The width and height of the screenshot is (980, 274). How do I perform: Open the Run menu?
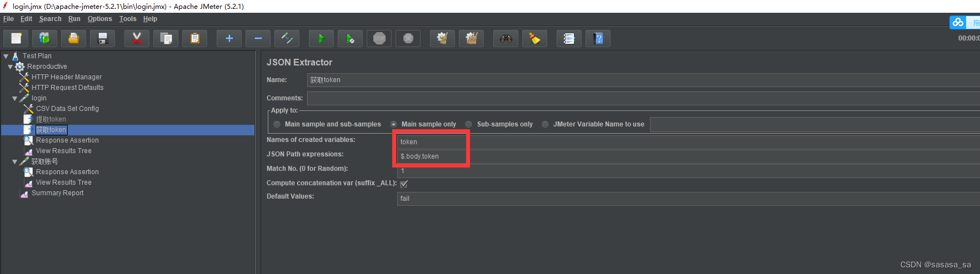74,19
